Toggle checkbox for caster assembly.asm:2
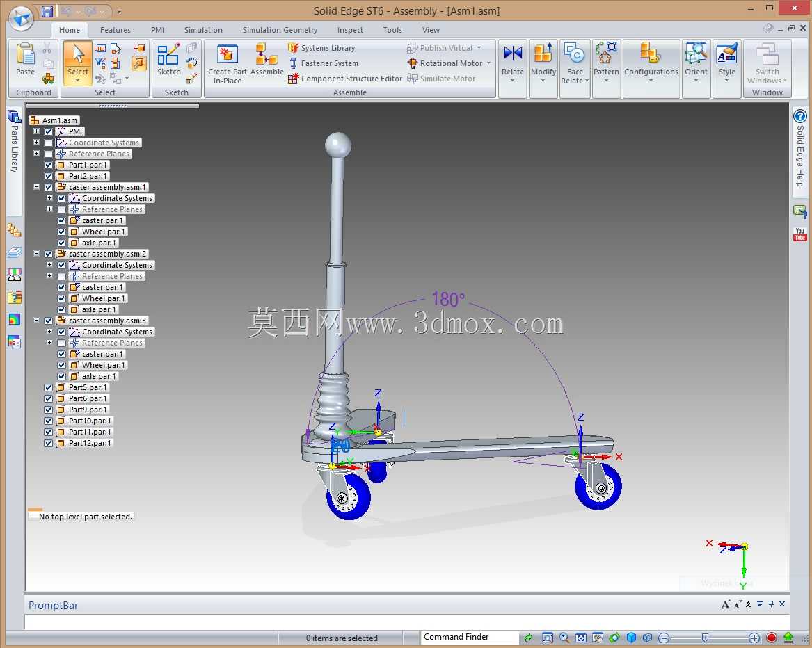Screen dimensions: 812x648 point(48,254)
